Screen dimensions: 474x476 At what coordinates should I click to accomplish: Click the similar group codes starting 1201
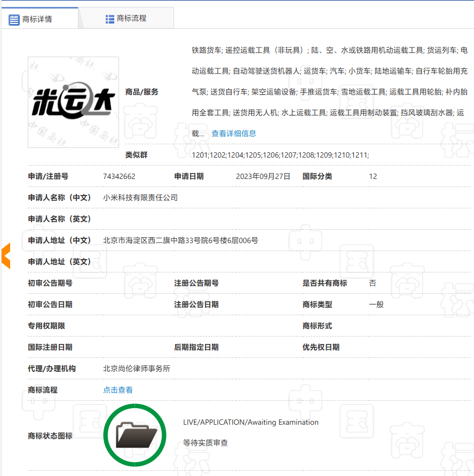[280, 155]
